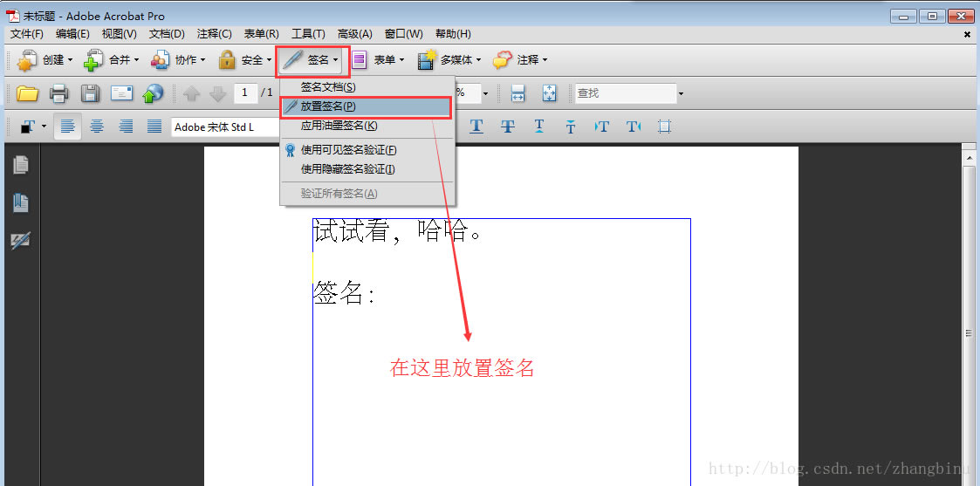Select left text alignment

click(x=67, y=127)
